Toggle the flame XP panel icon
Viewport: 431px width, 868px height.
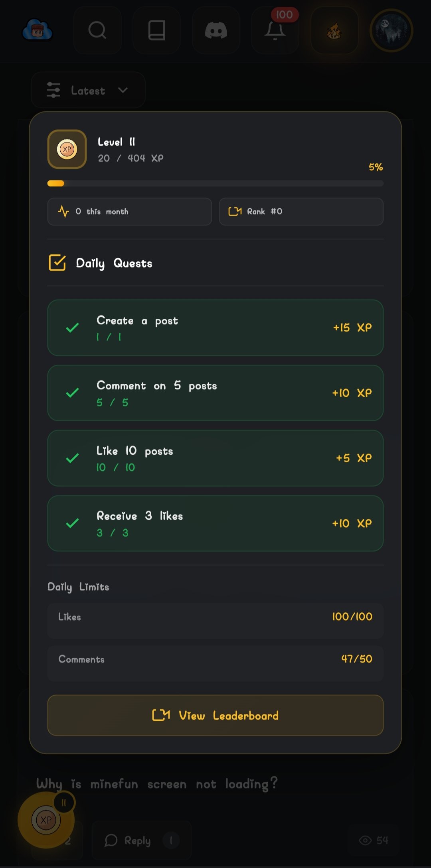pos(334,30)
